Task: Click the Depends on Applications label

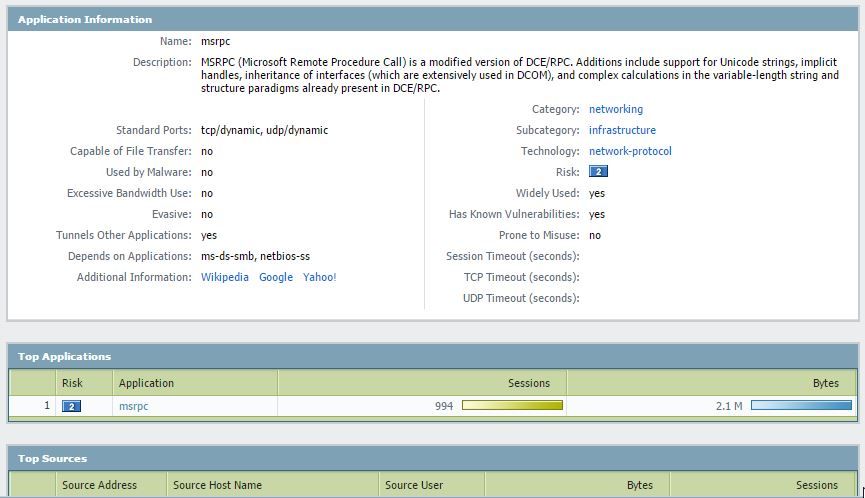Action: (130, 256)
